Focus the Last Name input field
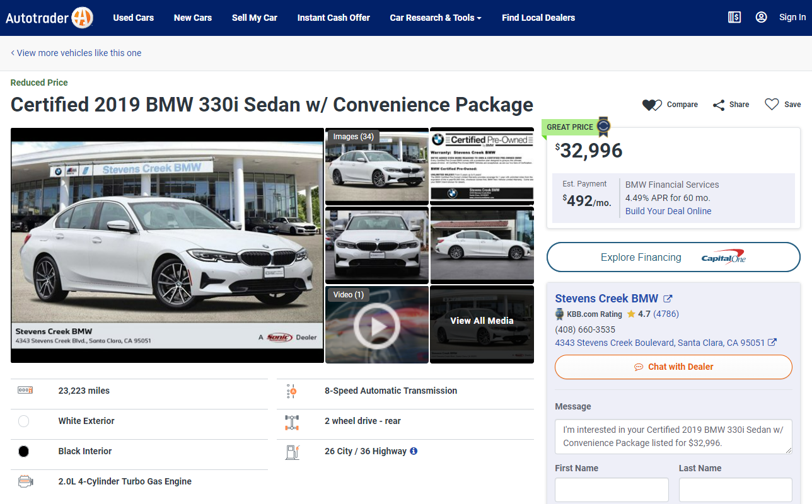The width and height of the screenshot is (812, 504). tap(736, 490)
